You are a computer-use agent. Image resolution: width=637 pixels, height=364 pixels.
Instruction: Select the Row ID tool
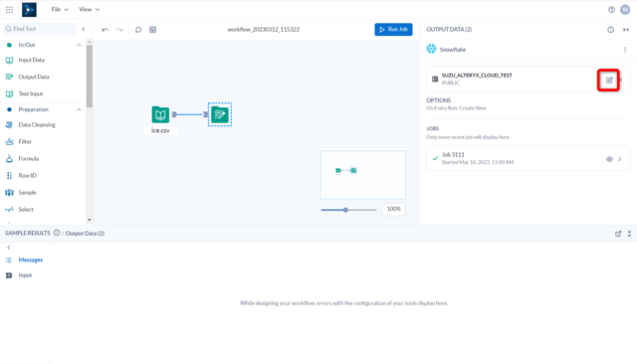[27, 176]
